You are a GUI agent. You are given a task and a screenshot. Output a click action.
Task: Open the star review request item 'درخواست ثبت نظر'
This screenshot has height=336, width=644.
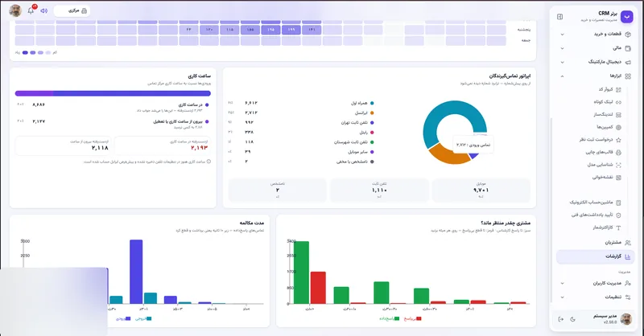[600, 140]
